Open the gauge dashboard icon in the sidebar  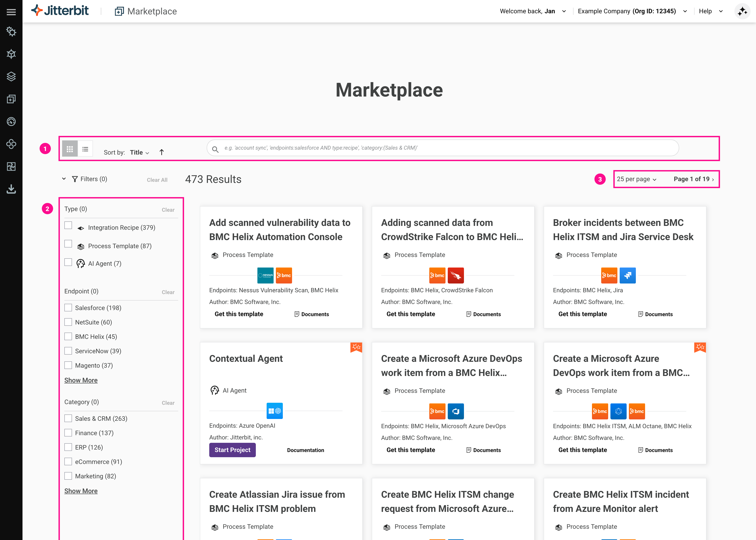pyautogui.click(x=11, y=121)
